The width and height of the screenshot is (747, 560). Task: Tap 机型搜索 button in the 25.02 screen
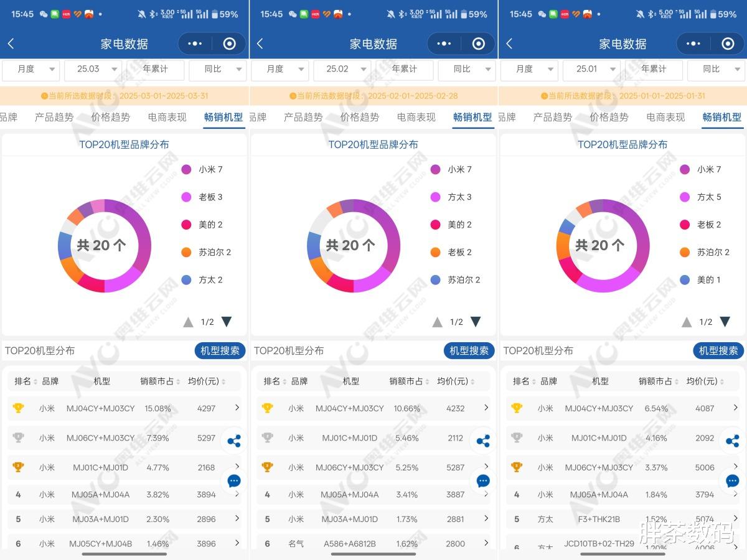tap(469, 350)
